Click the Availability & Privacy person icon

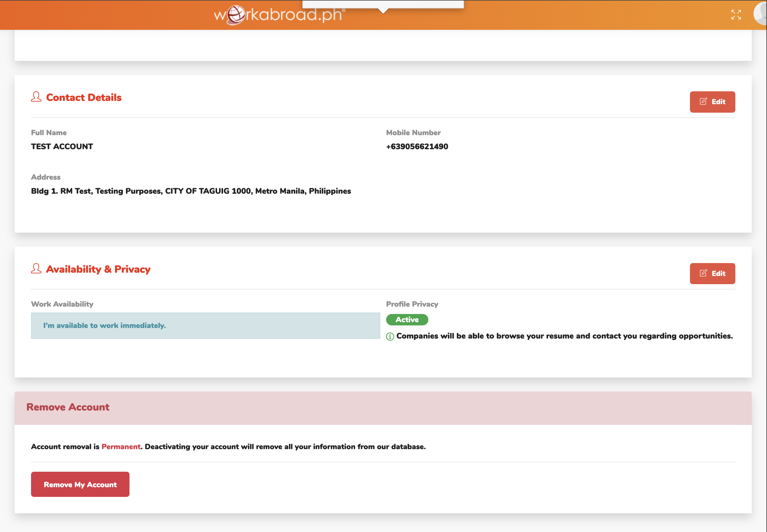(36, 269)
